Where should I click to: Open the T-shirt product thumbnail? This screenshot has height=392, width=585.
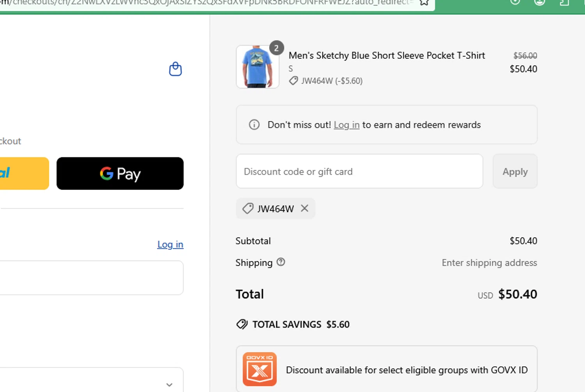[257, 67]
